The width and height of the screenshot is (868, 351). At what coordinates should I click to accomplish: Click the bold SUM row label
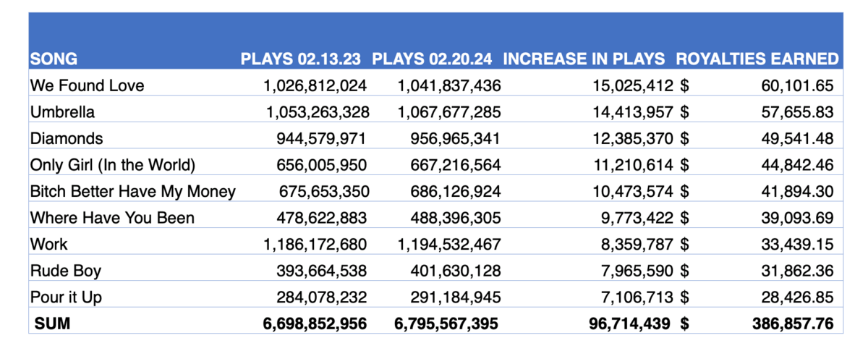point(53,323)
